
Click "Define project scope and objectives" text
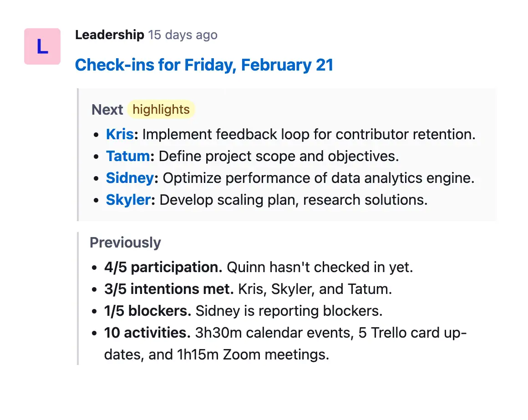pyautogui.click(x=279, y=157)
